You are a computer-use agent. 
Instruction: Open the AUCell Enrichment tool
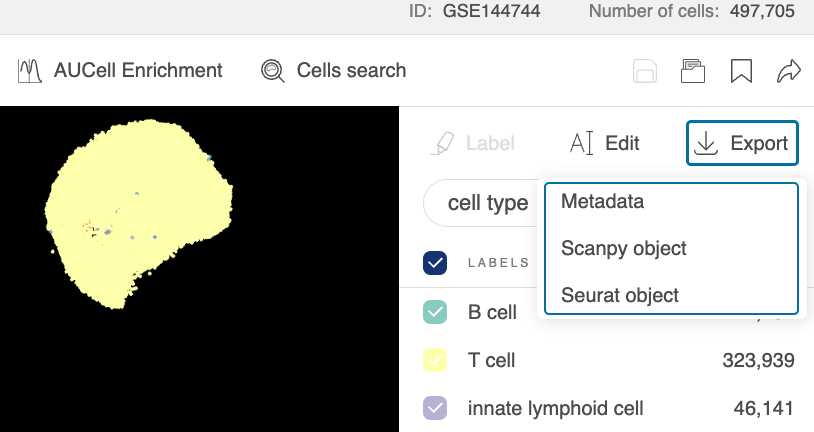120,71
